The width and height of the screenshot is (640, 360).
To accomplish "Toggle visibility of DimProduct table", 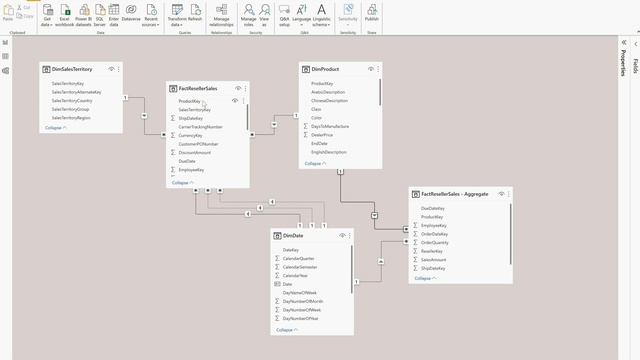I will point(371,69).
